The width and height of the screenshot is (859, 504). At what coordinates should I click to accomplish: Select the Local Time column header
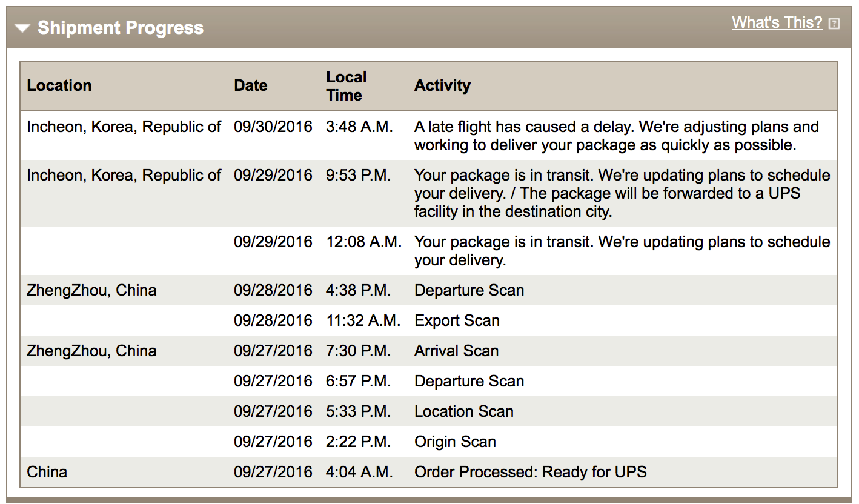347,86
